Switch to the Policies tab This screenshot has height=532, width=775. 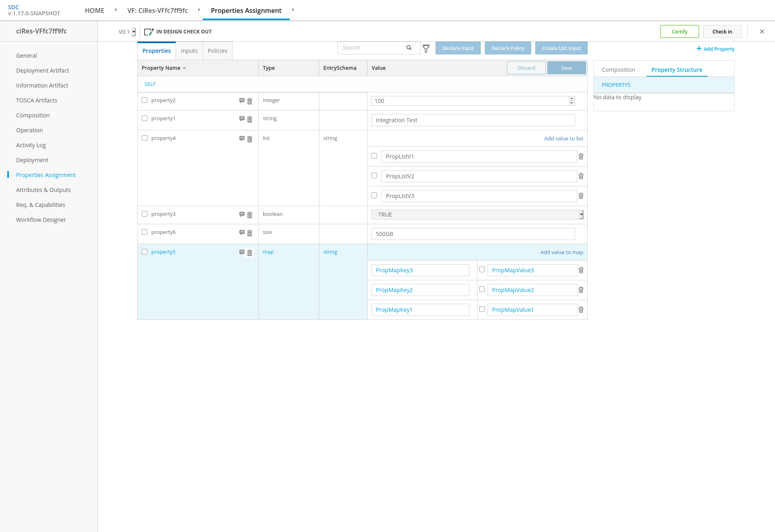(x=218, y=51)
